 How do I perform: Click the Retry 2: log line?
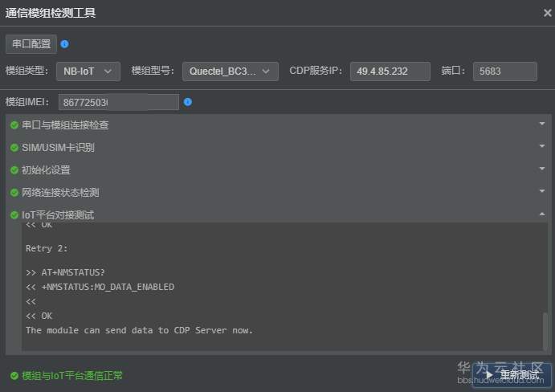pos(47,248)
